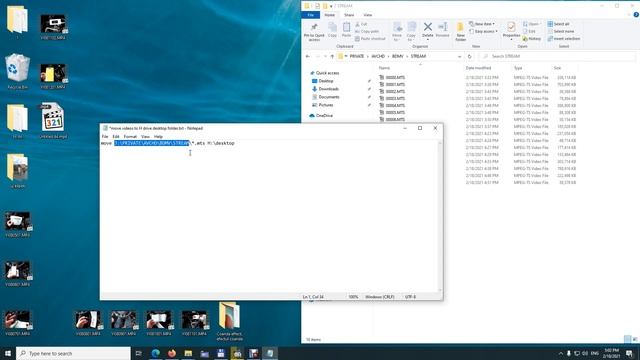Click Edit in the Open group
This screenshot has height=360, width=640.
click(529, 31)
